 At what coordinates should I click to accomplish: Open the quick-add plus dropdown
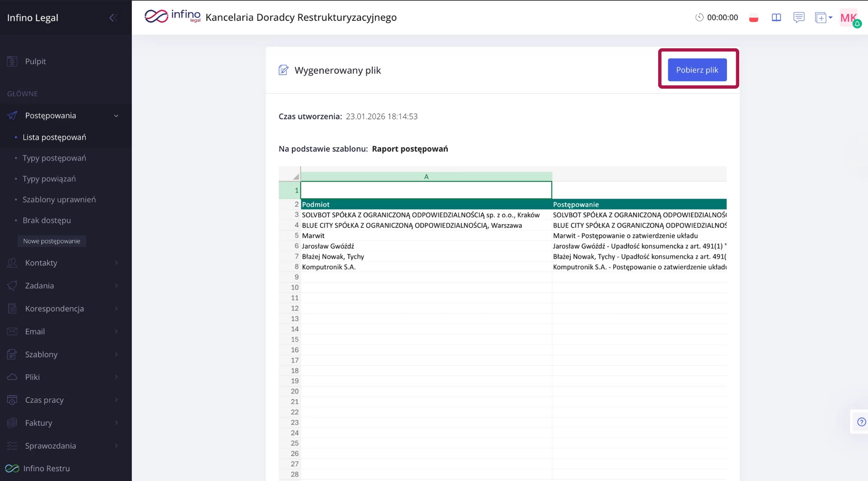click(823, 17)
